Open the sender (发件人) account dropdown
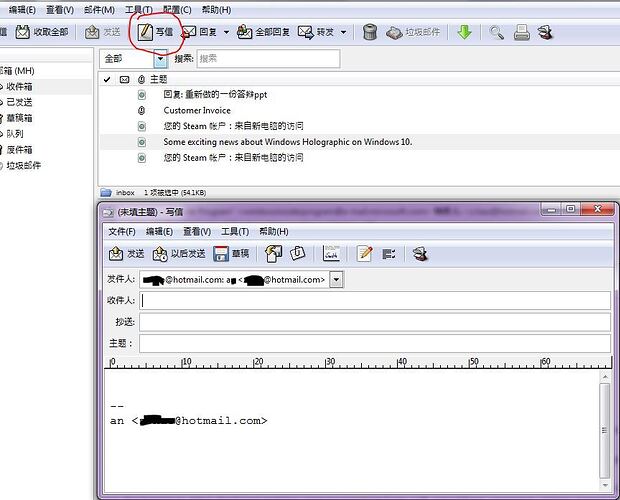 point(336,279)
